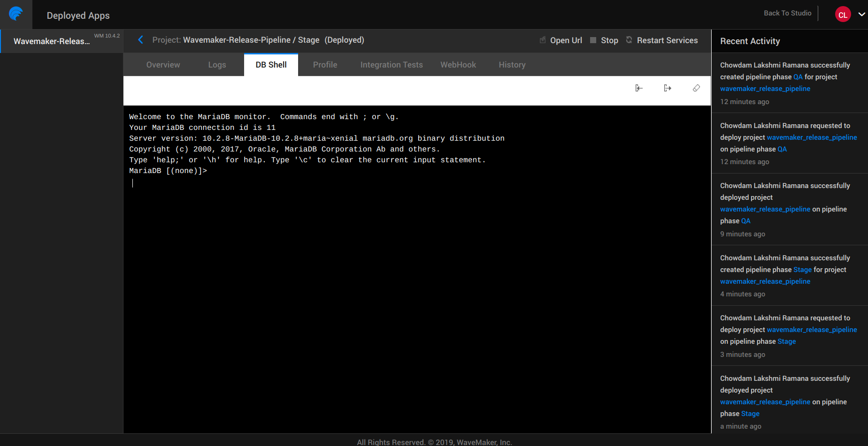The width and height of the screenshot is (868, 446).
Task: Open the Integration Tests tab
Action: (391, 65)
